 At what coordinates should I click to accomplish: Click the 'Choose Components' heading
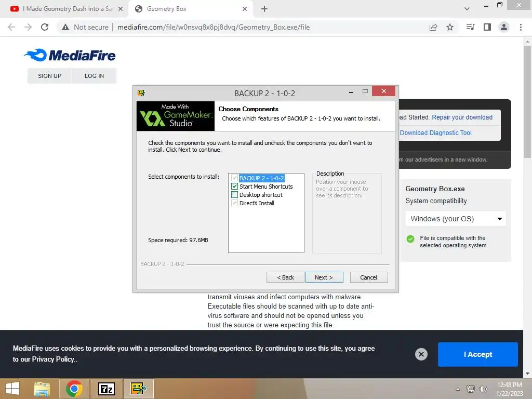248,109
